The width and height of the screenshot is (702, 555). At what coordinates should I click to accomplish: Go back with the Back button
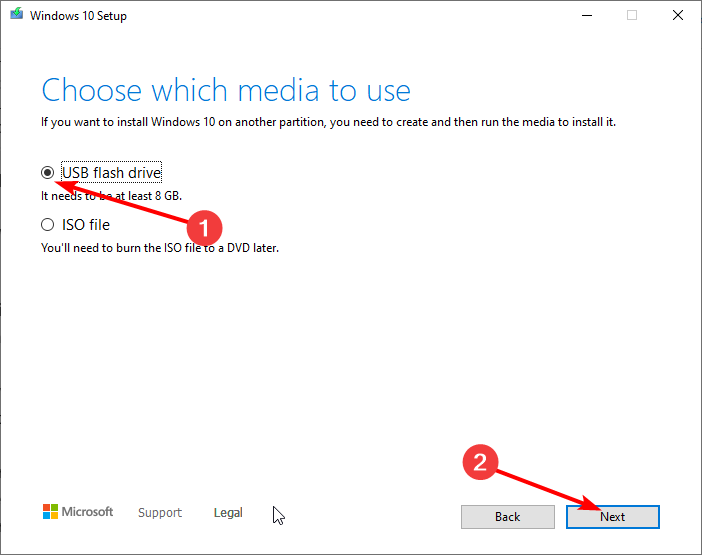click(508, 517)
